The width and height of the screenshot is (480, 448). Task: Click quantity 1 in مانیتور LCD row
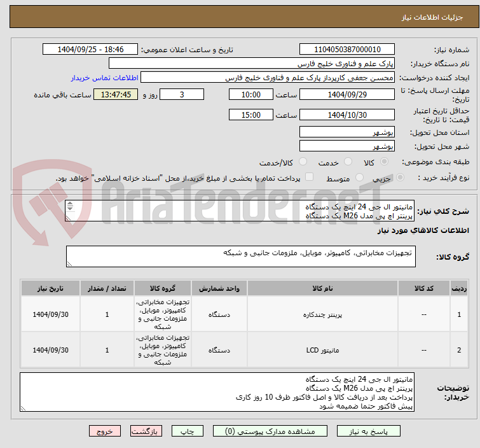click(107, 350)
